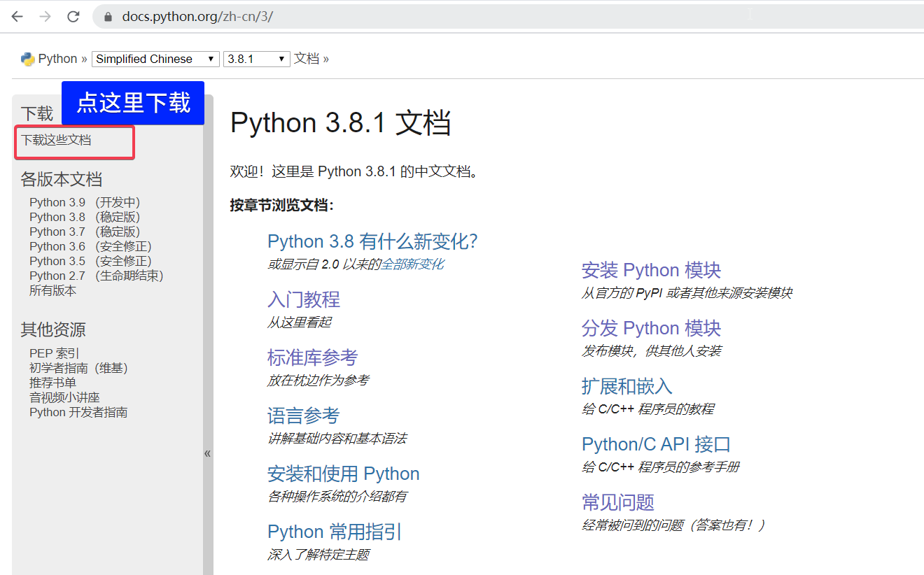Click the 欢迎 welcome sentence
Screen dimensions: 924x575
pos(355,171)
